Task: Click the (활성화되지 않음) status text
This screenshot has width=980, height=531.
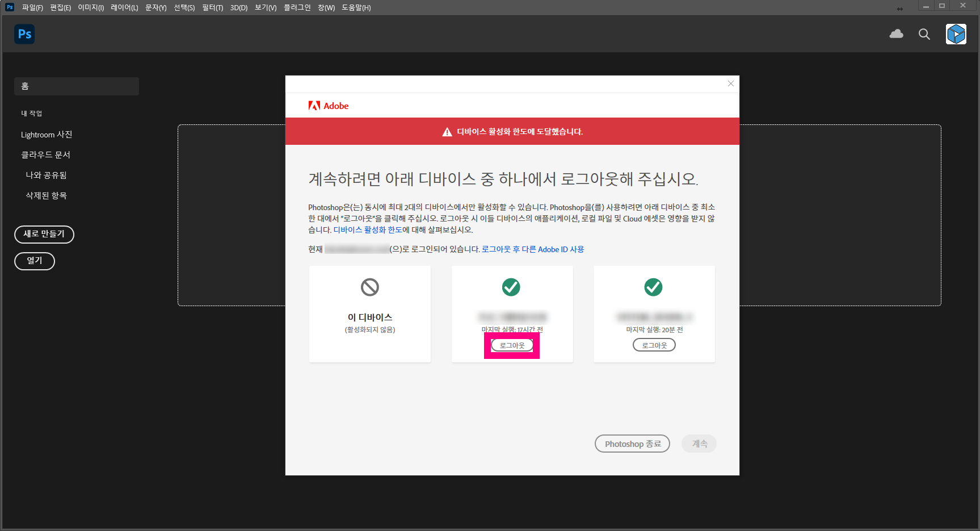Action: [370, 330]
